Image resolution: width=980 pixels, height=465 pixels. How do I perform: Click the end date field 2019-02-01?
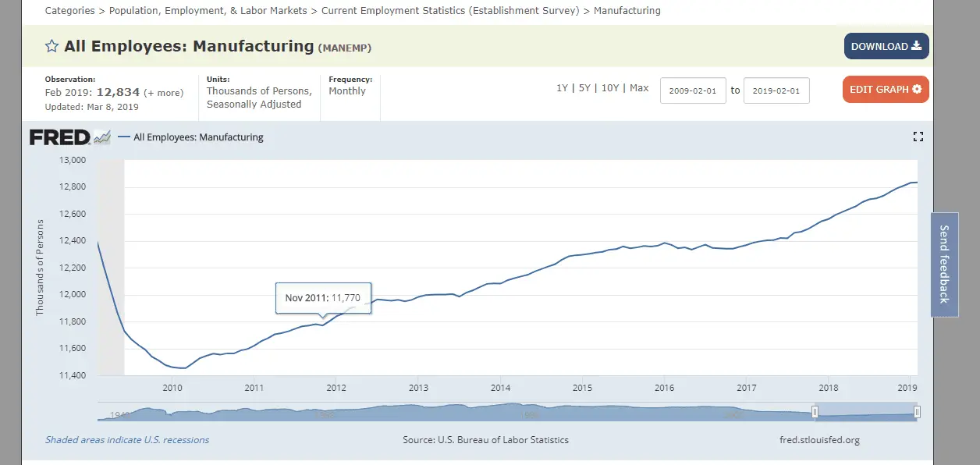click(x=776, y=91)
